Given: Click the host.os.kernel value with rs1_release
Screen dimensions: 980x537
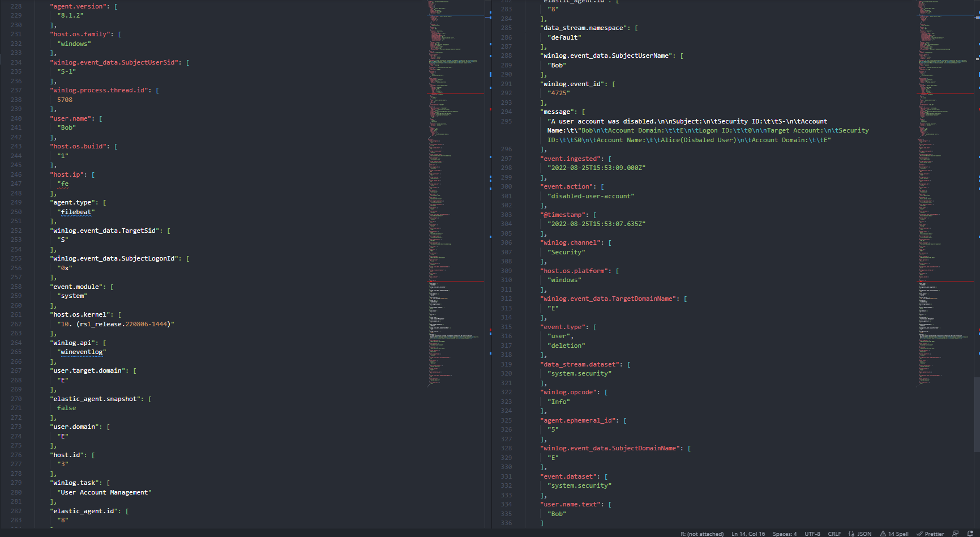Looking at the screenshot, I should click(x=115, y=324).
